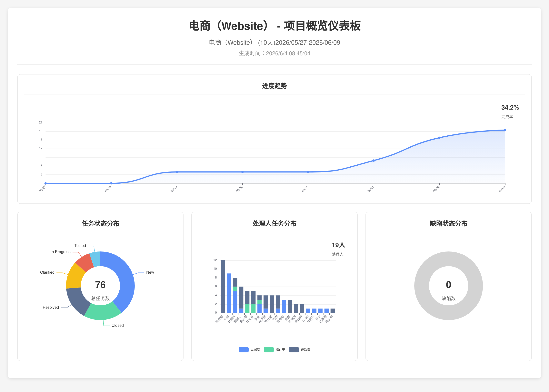Click the Tested donut label
This screenshot has height=392, width=549.
click(80, 246)
